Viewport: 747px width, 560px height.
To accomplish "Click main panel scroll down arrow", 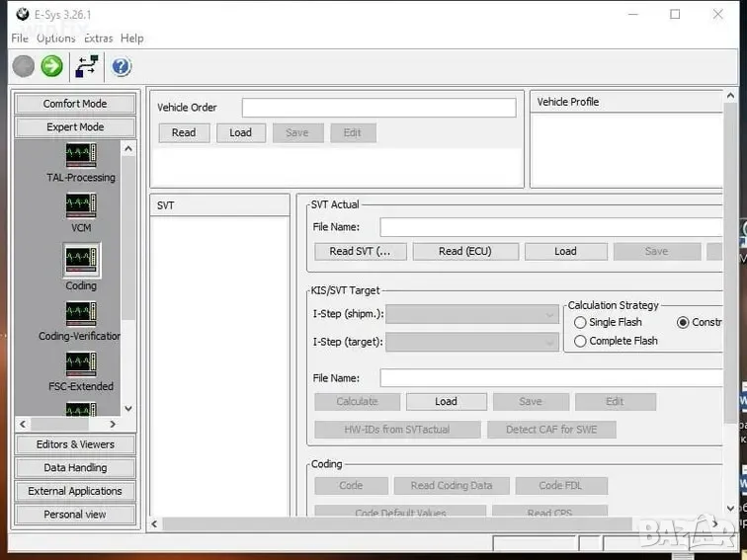I will [730, 509].
